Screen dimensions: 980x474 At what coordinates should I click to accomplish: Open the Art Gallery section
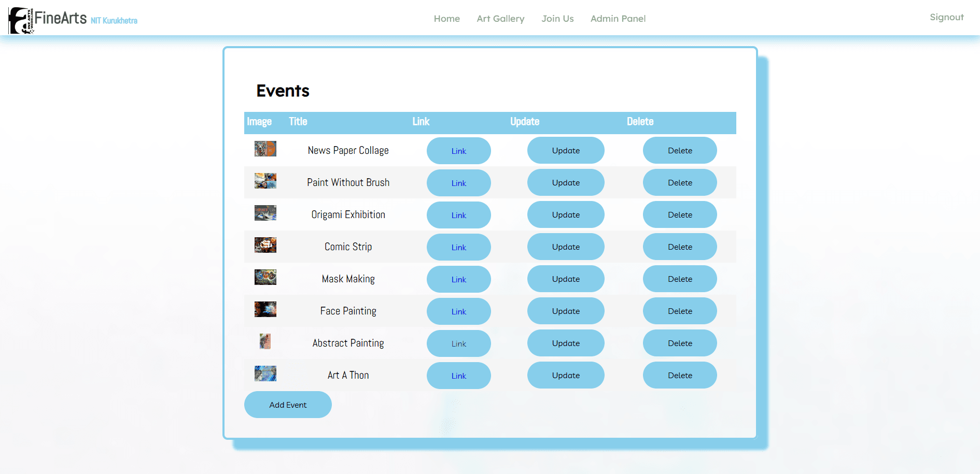(x=500, y=19)
